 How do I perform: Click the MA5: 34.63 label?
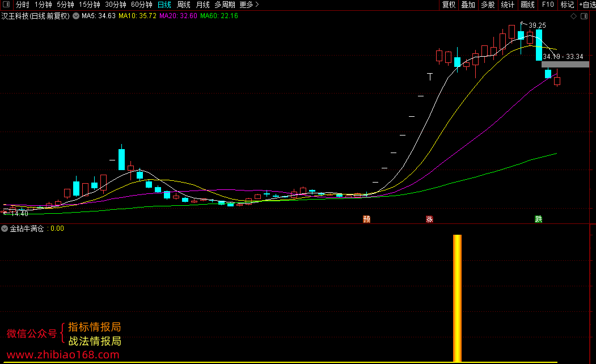[99, 16]
